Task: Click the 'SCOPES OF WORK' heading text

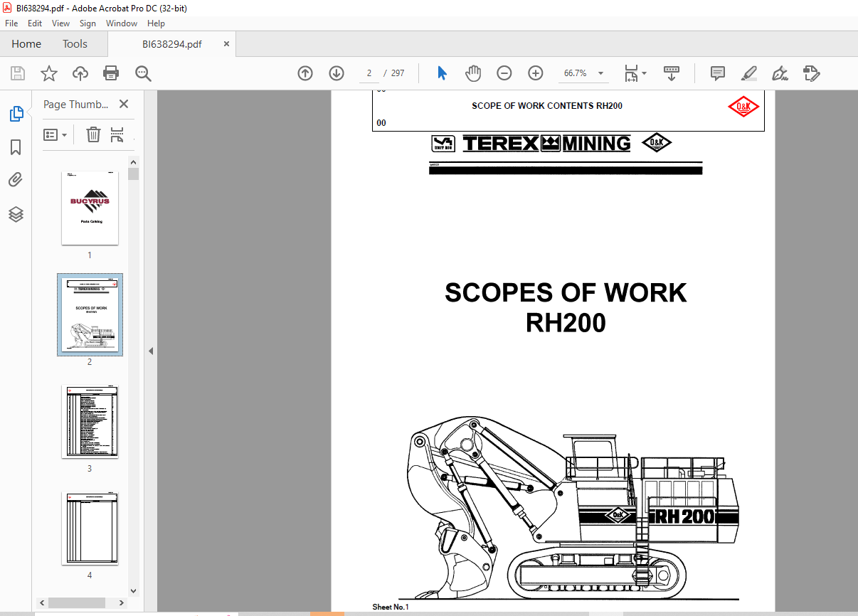Action: (566, 293)
